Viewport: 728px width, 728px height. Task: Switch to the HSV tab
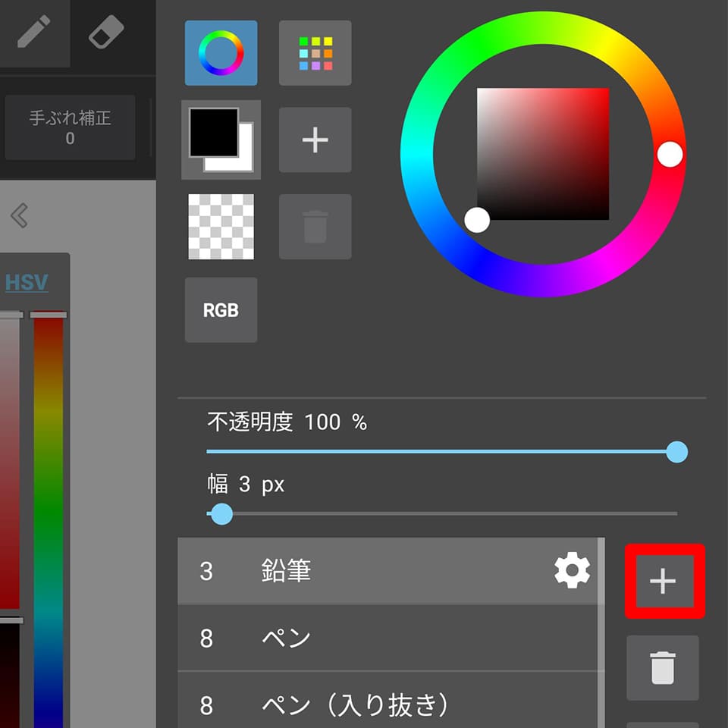click(x=27, y=282)
